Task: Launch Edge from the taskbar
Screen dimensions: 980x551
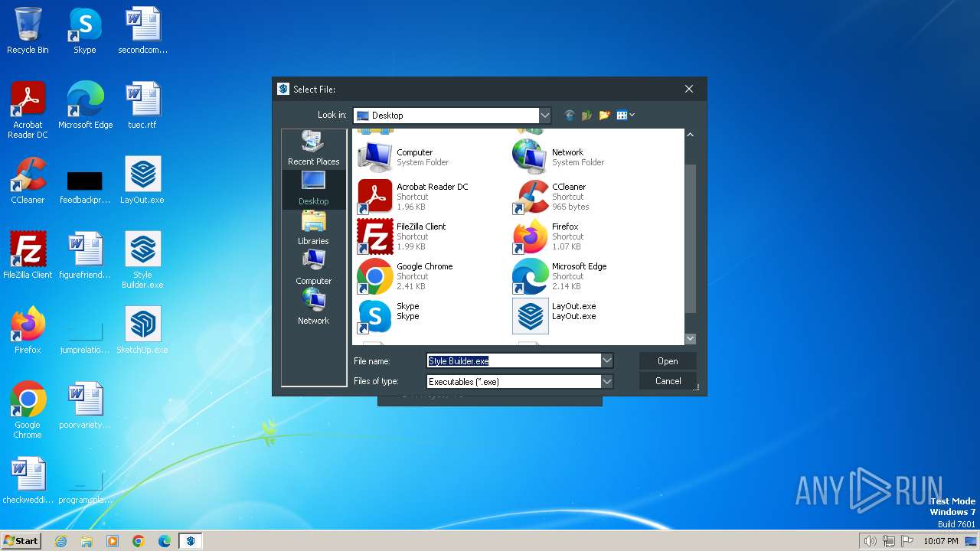Action: [x=165, y=541]
